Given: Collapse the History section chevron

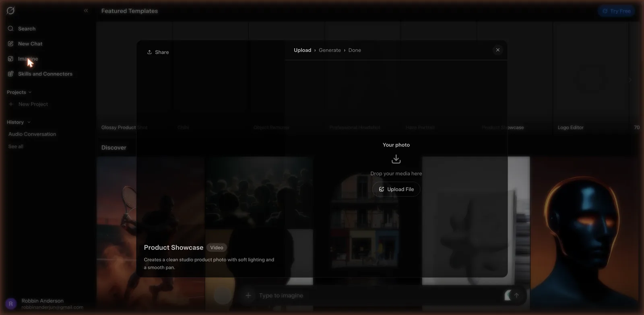Looking at the screenshot, I should pyautogui.click(x=29, y=122).
